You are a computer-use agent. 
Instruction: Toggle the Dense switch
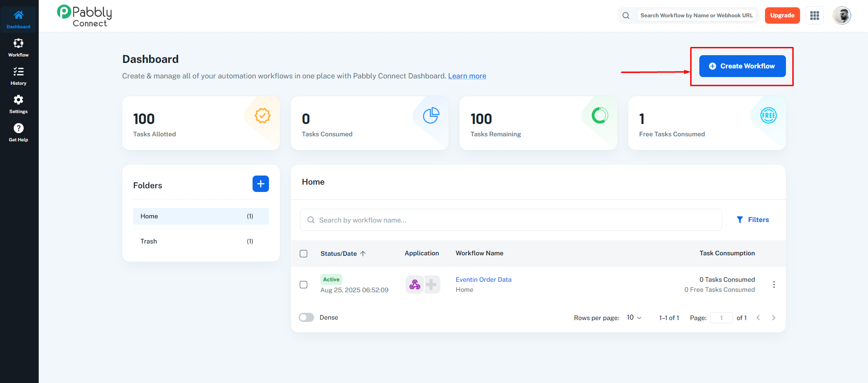(x=306, y=317)
